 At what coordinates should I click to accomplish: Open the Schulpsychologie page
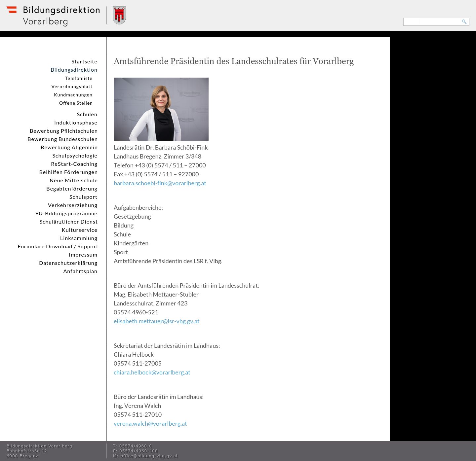[x=75, y=156]
